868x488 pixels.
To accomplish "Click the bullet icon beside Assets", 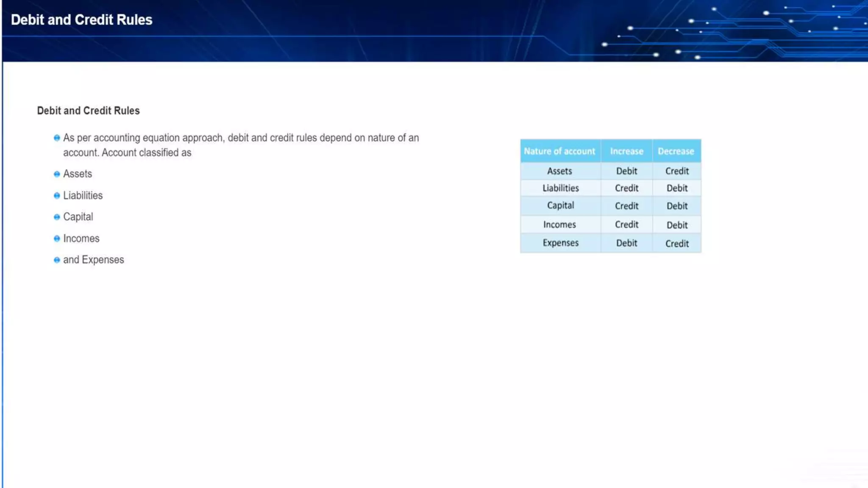I will click(x=57, y=174).
